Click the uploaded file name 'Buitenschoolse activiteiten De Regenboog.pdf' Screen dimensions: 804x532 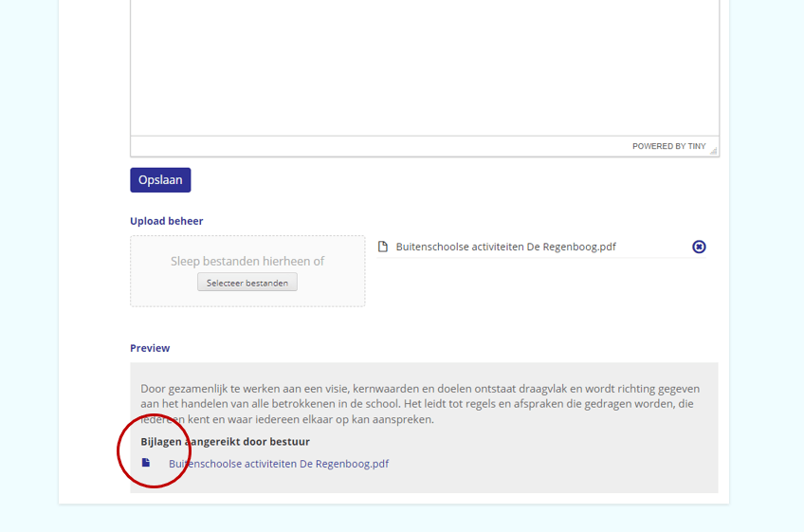(505, 247)
